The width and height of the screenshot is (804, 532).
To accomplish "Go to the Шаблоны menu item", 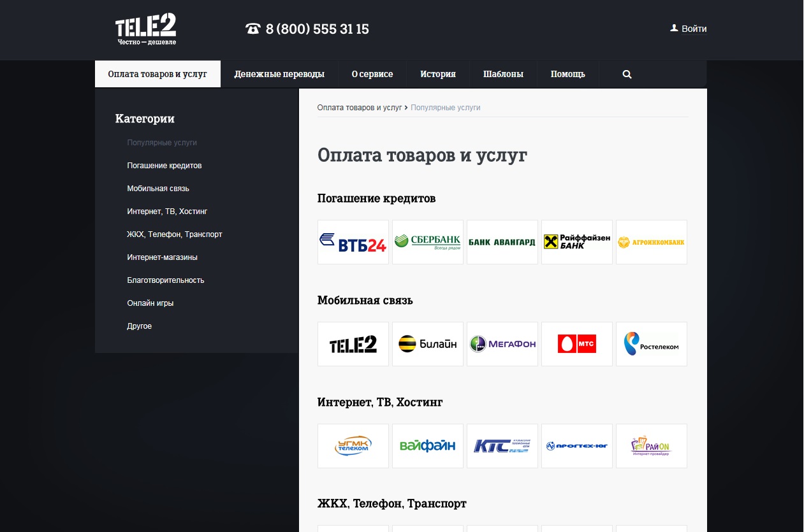I will [x=503, y=75].
